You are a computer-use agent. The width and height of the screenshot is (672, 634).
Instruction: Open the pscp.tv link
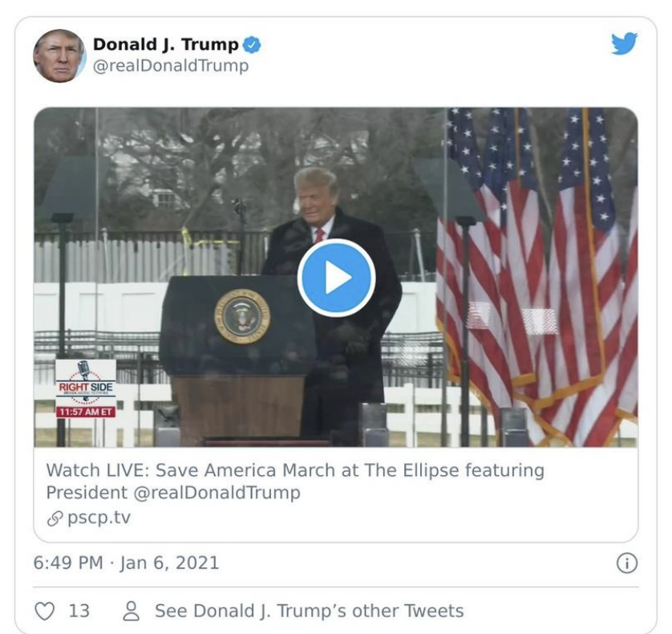point(99,518)
